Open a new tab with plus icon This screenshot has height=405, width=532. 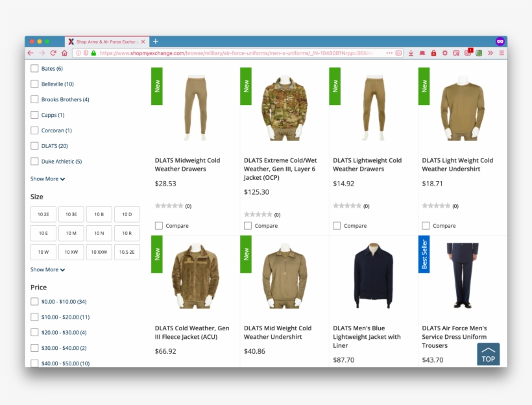156,42
